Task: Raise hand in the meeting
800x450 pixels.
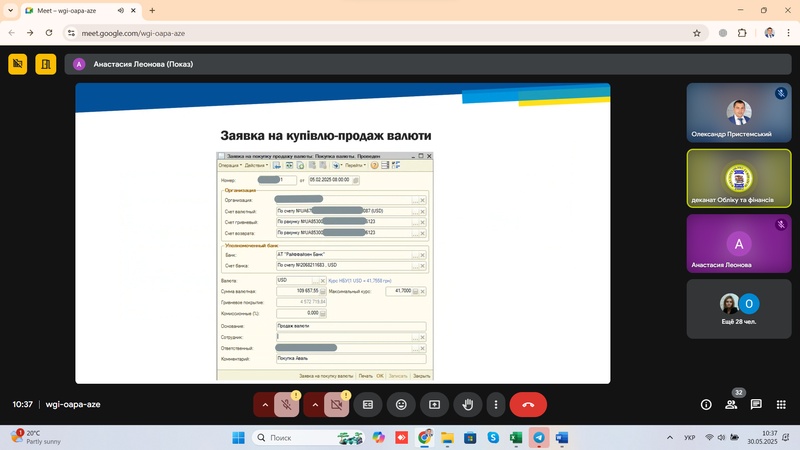Action: click(466, 405)
